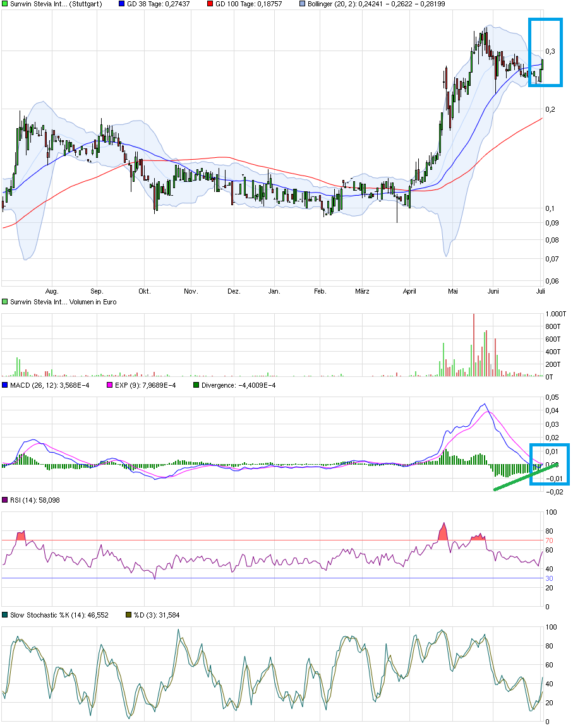This screenshot has width=573, height=728.
Task: Click the '0,07' price axis value
Action: click(x=552, y=259)
